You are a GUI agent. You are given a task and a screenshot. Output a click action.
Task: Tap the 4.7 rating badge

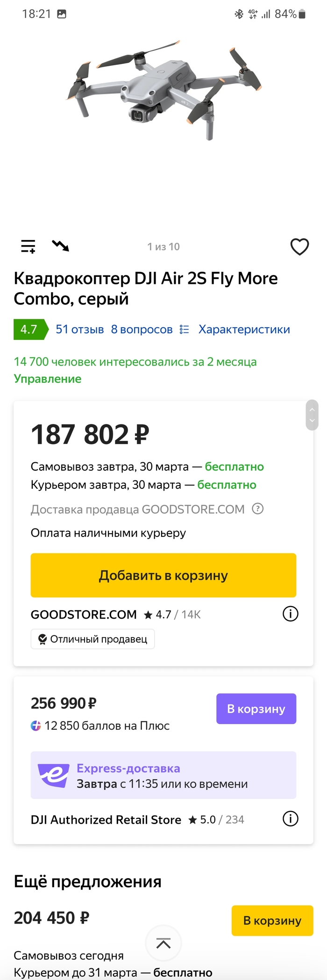pyautogui.click(x=29, y=330)
